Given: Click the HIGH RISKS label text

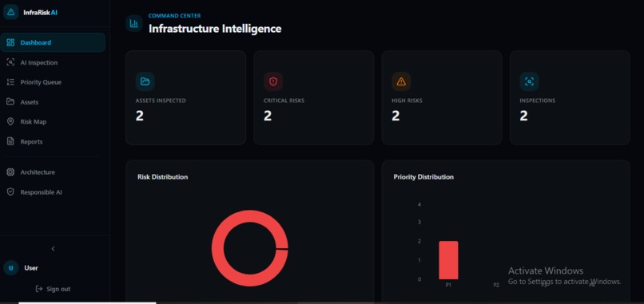Looking at the screenshot, I should [x=407, y=101].
